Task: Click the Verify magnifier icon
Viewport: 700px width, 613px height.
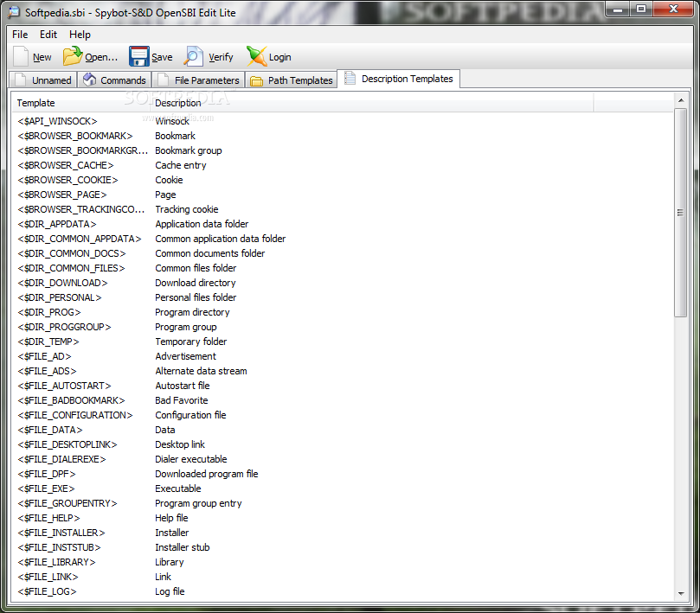Action: pyautogui.click(x=194, y=57)
